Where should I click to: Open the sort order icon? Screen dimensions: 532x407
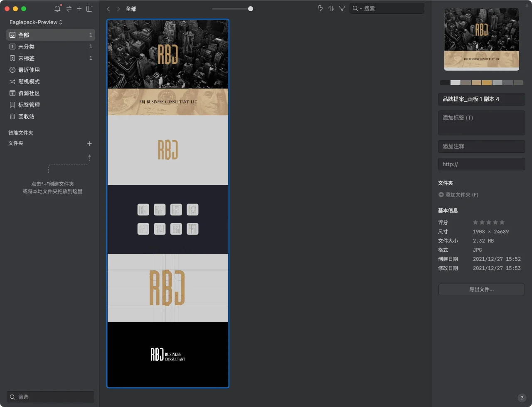point(331,8)
